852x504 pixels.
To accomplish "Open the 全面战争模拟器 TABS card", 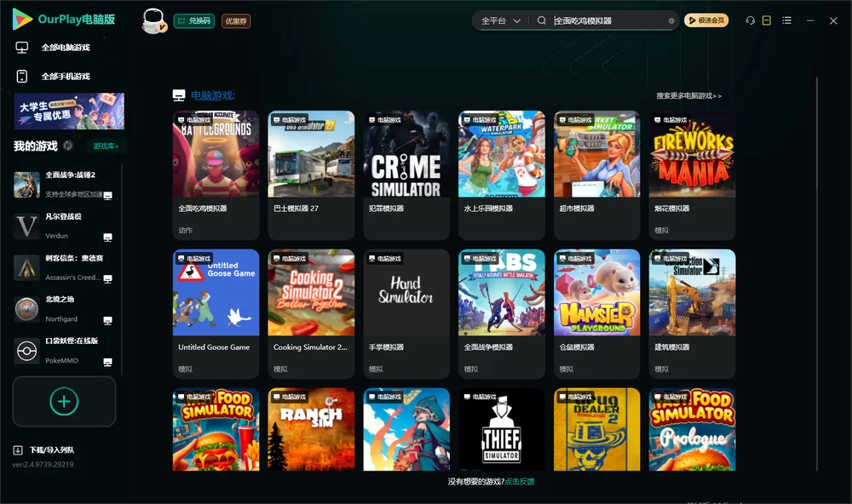I will point(502,314).
